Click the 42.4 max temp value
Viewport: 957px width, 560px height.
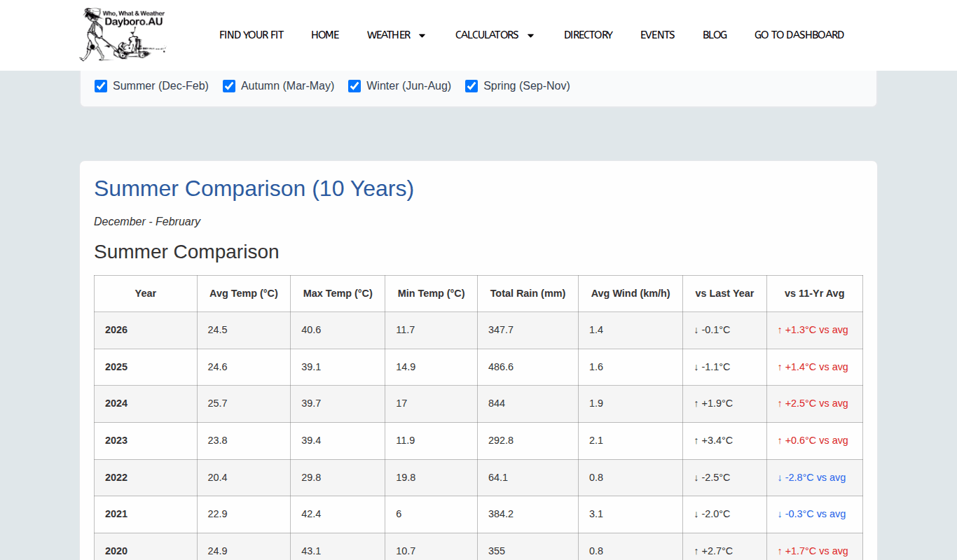pyautogui.click(x=311, y=514)
